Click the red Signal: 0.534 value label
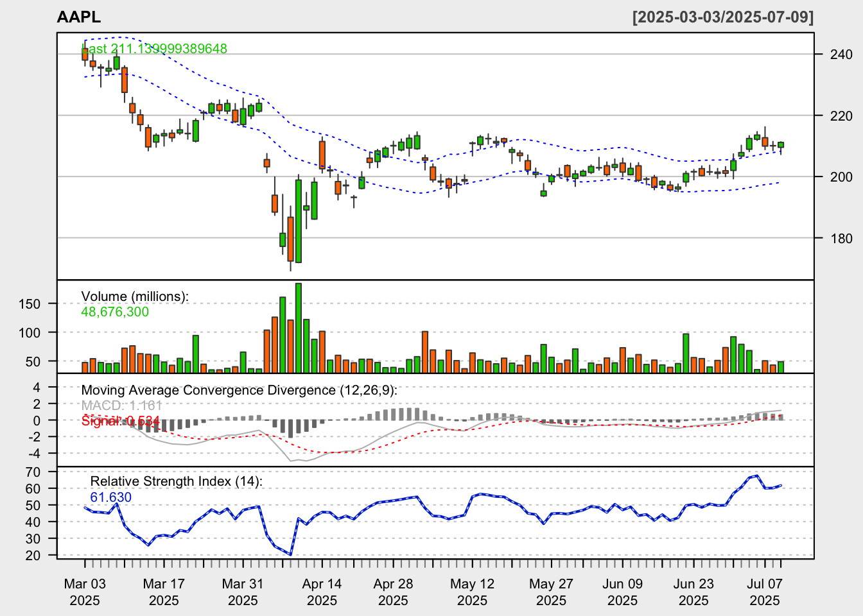Viewport: 863px width, 616px height. tap(121, 421)
